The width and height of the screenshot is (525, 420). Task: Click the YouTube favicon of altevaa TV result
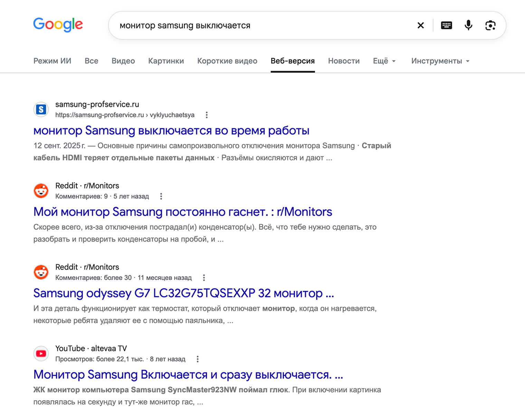click(41, 353)
